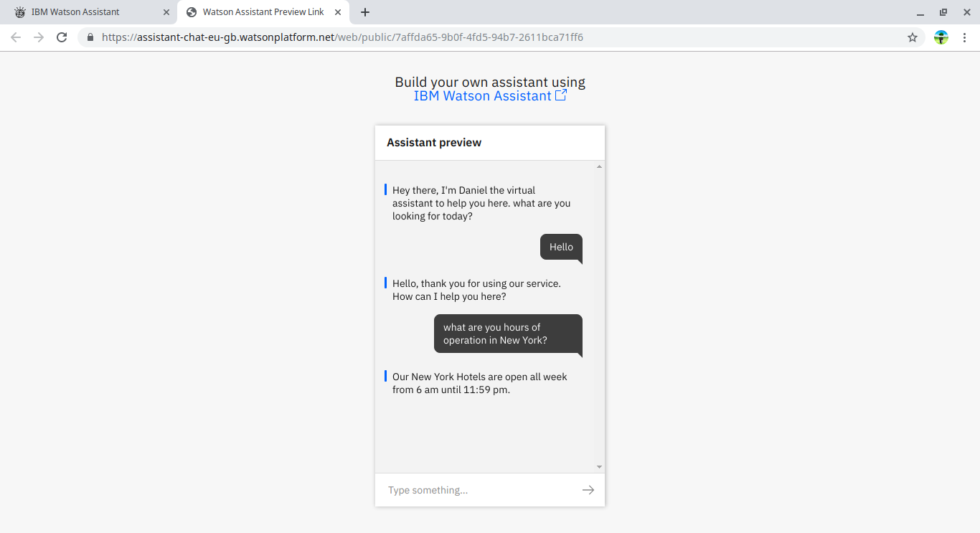This screenshot has width=980, height=533.
Task: Open the Chrome three-dot menu
Action: pyautogui.click(x=964, y=37)
